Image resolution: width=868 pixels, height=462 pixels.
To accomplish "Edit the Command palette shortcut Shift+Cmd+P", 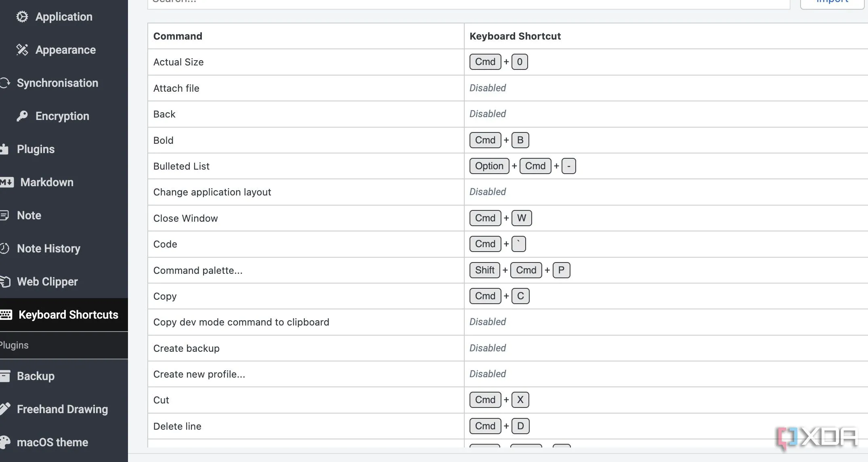I will [520, 270].
